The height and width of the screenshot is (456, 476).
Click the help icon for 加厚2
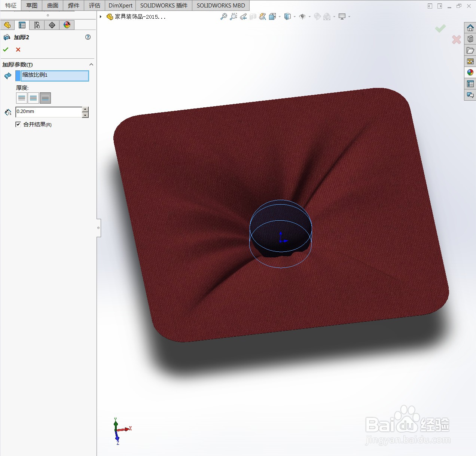88,37
